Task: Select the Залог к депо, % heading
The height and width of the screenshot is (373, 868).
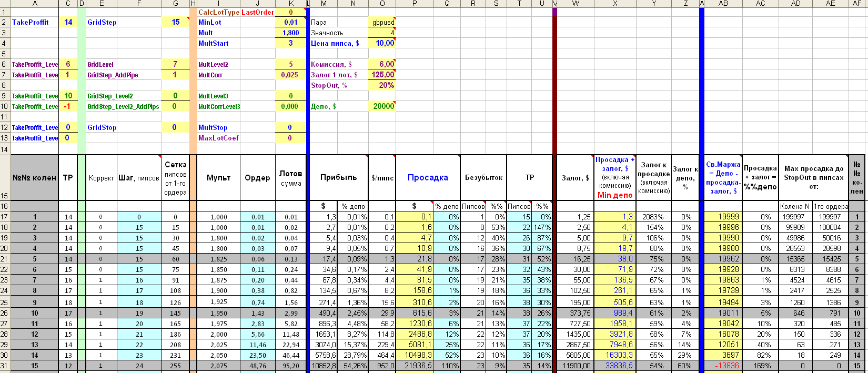Action: pos(685,177)
